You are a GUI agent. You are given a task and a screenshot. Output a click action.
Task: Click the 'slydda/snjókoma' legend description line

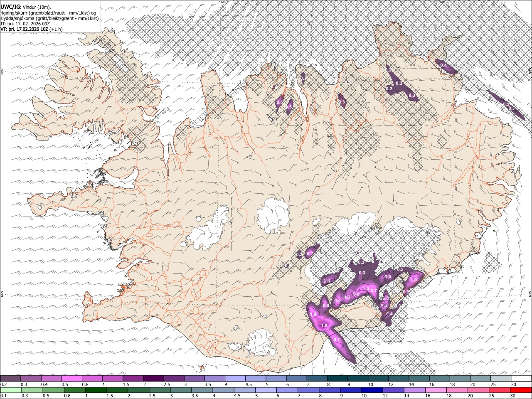[x=49, y=18]
